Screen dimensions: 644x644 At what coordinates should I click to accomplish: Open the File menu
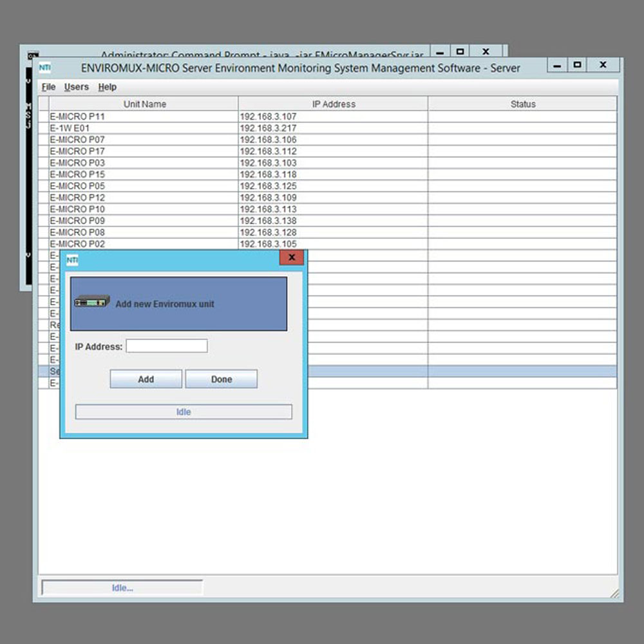click(x=48, y=87)
